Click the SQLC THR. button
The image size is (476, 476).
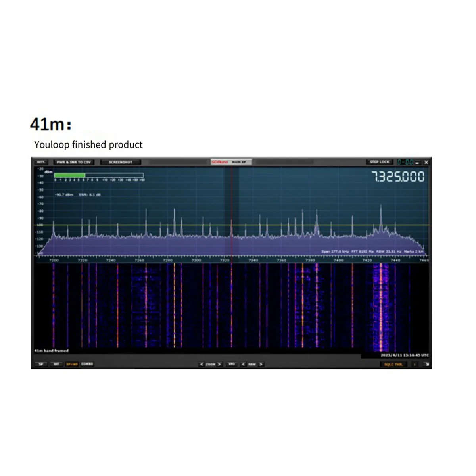(393, 364)
